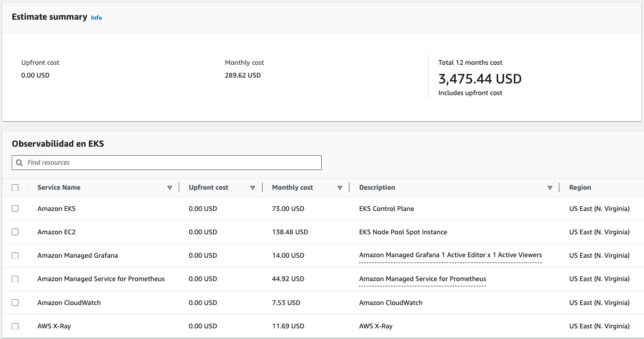The width and height of the screenshot is (644, 339).
Task: Sort by Upfront cost column arrow
Action: click(x=253, y=188)
